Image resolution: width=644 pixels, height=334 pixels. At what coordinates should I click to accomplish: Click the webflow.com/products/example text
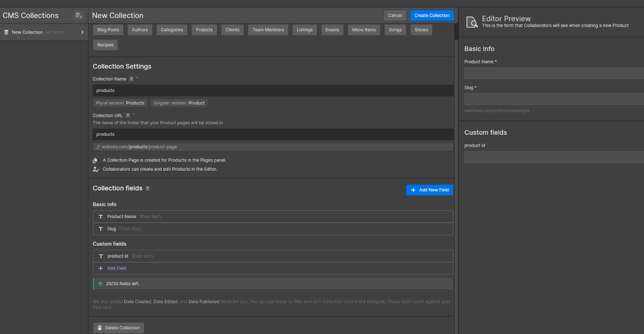[x=497, y=111]
